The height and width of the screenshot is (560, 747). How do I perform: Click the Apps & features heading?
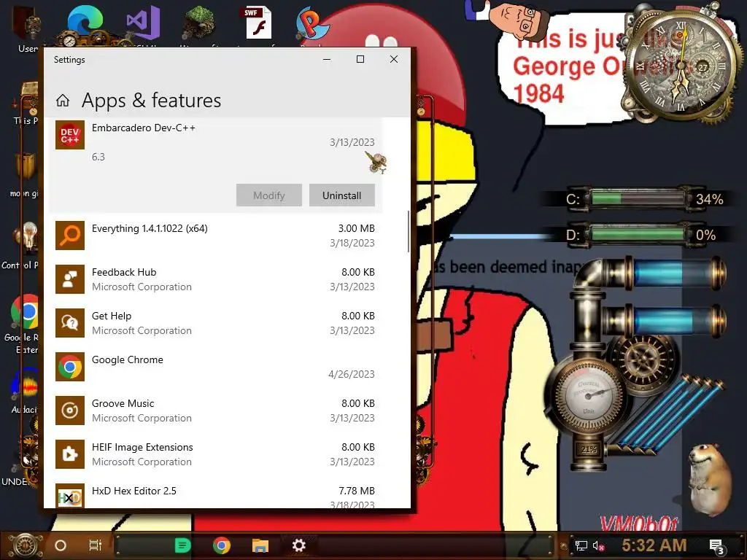151,101
